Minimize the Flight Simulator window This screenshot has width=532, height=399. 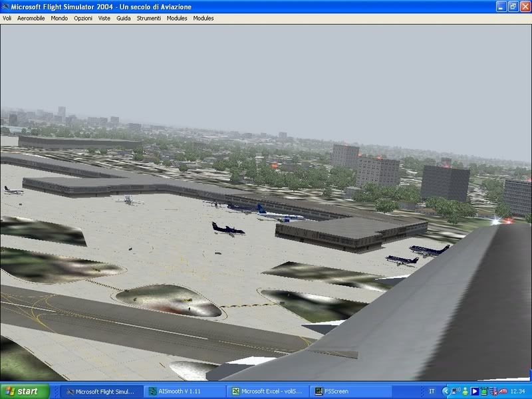(501, 7)
